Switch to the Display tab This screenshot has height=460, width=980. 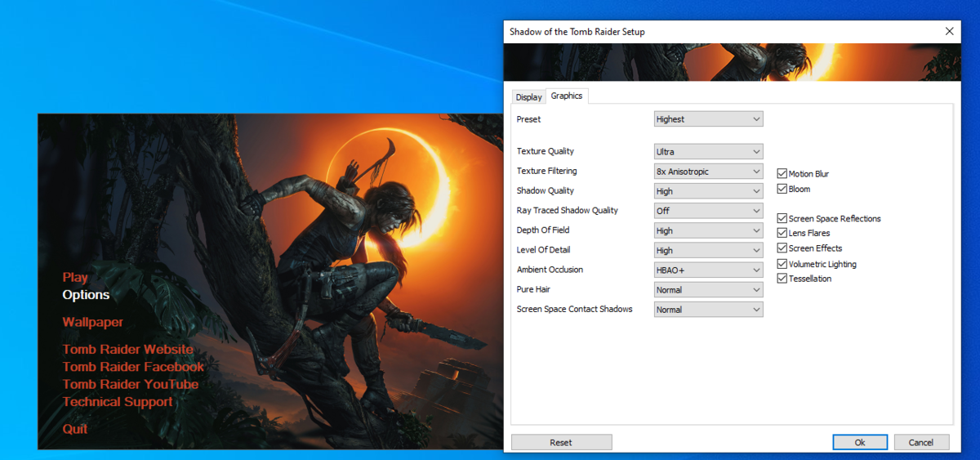528,96
